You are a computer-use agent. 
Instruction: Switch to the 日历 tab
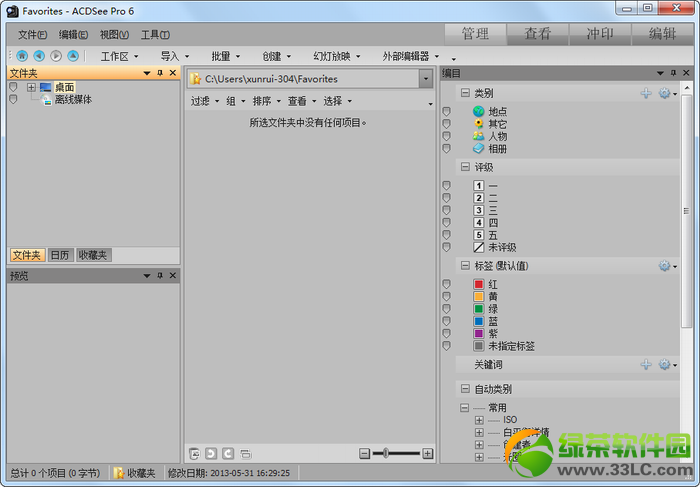60,255
